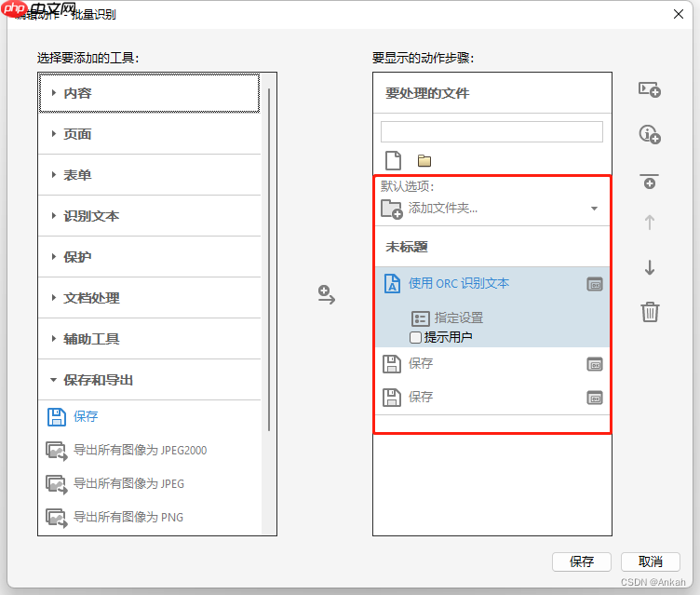Select 导出所有图像为 PNG tool
Viewport: 700px width, 595px height.
[x=128, y=517]
